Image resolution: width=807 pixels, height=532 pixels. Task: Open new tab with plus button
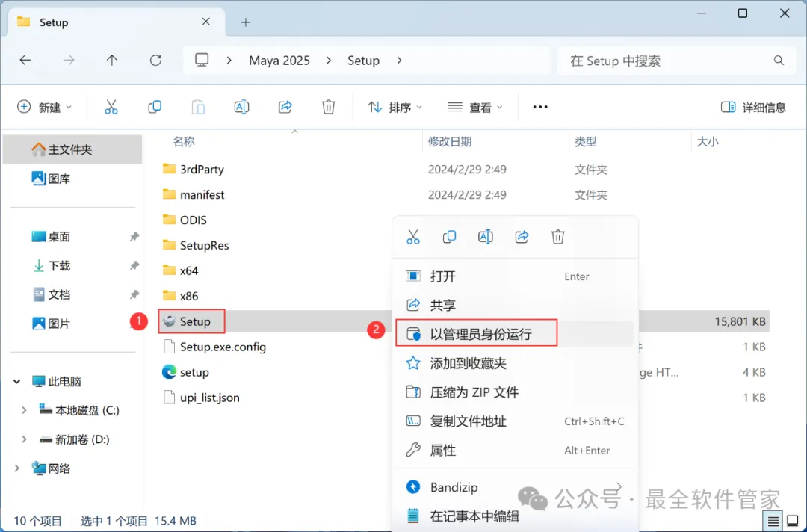tap(246, 22)
